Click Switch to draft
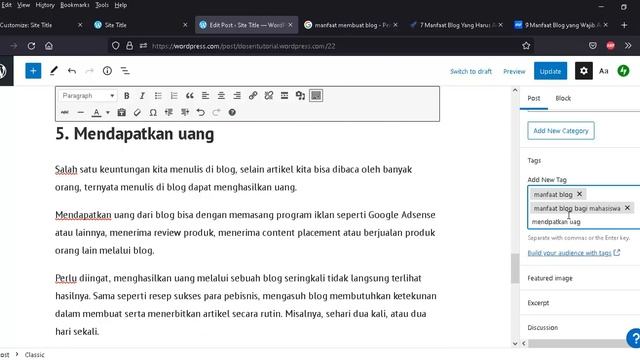640x360 pixels. tap(471, 71)
